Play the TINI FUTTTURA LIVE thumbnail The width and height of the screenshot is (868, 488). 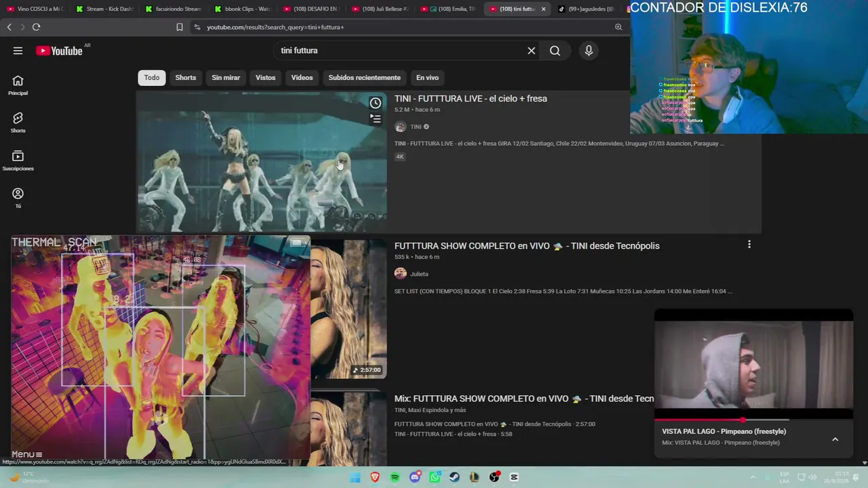tap(262, 161)
